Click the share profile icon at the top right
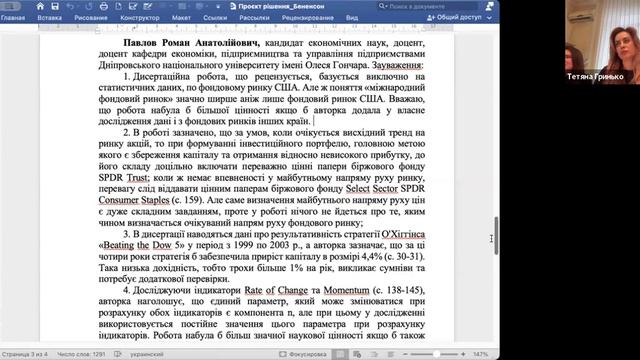The height and width of the screenshot is (360, 640). point(489,6)
